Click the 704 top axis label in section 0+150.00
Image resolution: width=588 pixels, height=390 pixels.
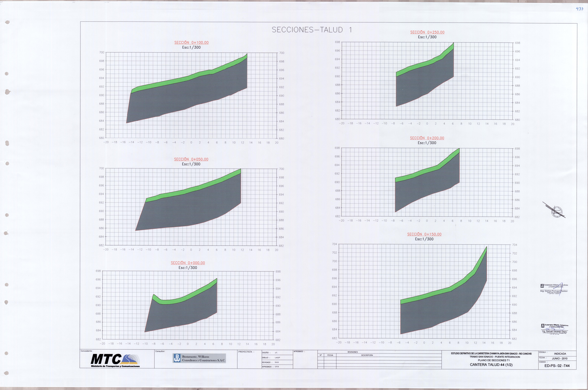(x=334, y=244)
